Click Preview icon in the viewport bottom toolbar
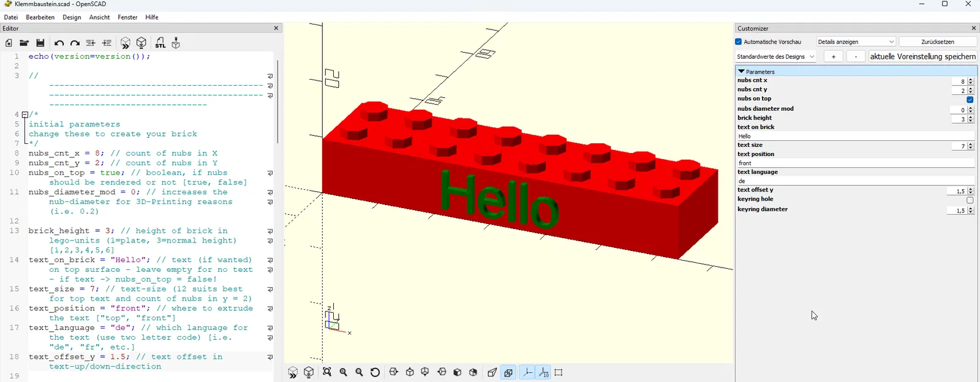 coord(293,372)
